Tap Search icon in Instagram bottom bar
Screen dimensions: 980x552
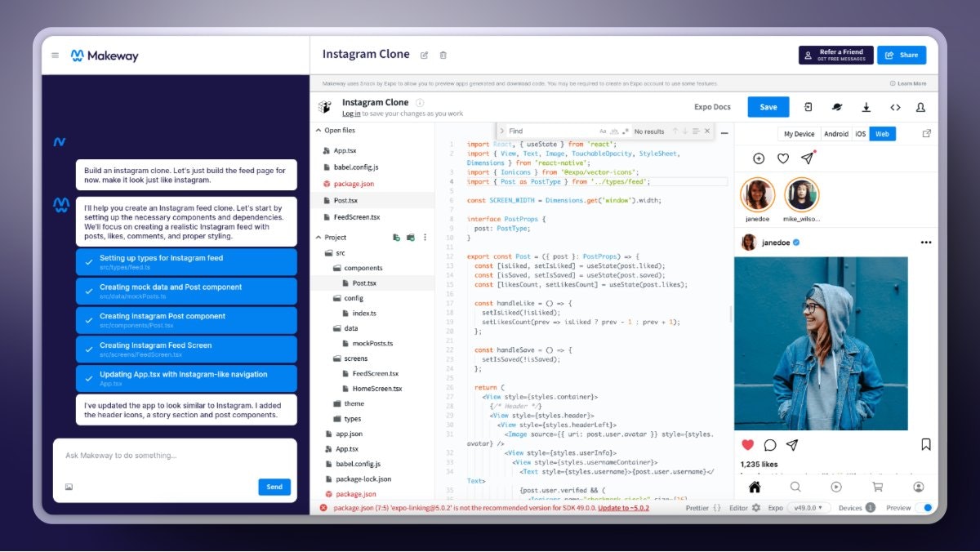[x=795, y=487]
